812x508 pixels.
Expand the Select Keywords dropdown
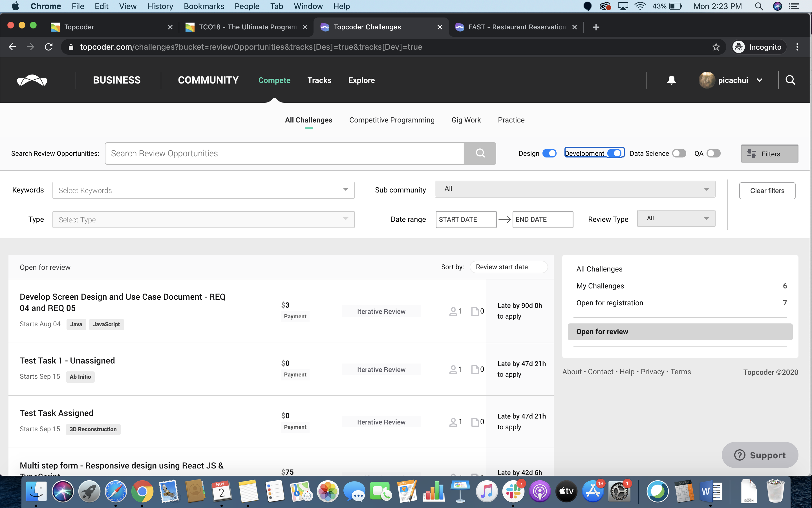pyautogui.click(x=203, y=190)
